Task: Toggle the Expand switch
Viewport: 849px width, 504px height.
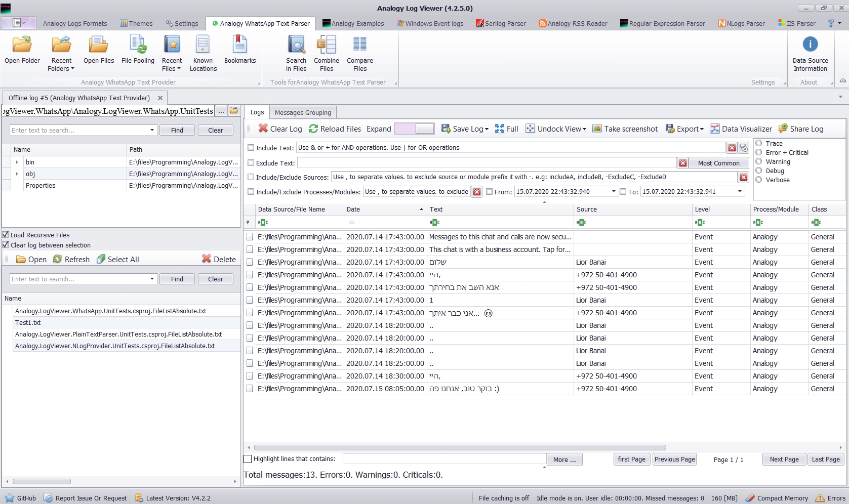Action: point(415,129)
